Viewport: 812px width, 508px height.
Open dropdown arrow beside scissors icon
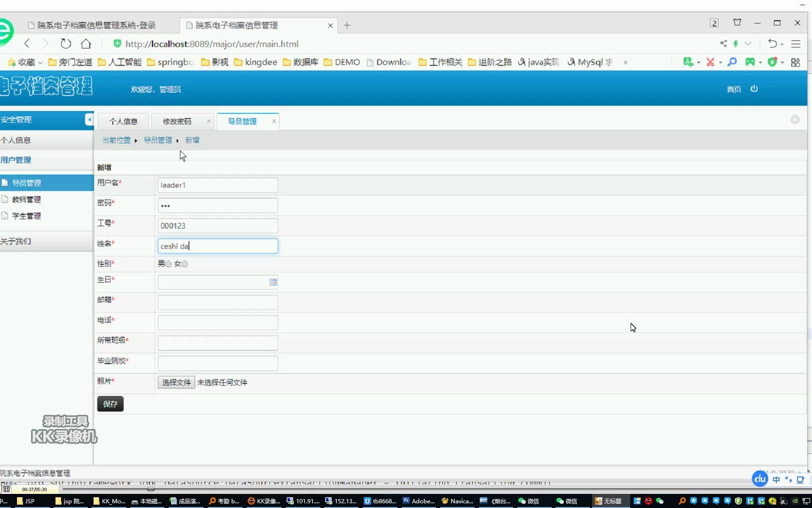(x=720, y=63)
